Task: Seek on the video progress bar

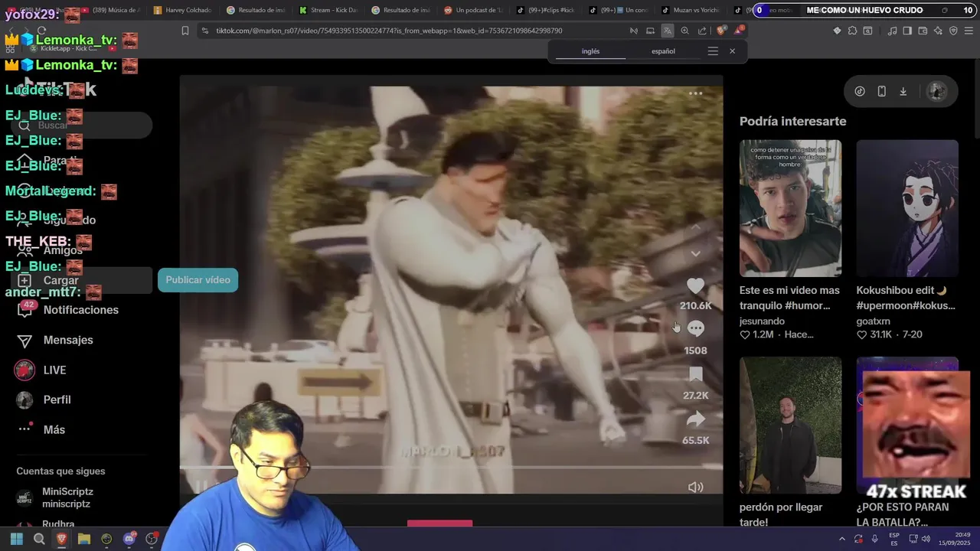Action: [x=451, y=467]
